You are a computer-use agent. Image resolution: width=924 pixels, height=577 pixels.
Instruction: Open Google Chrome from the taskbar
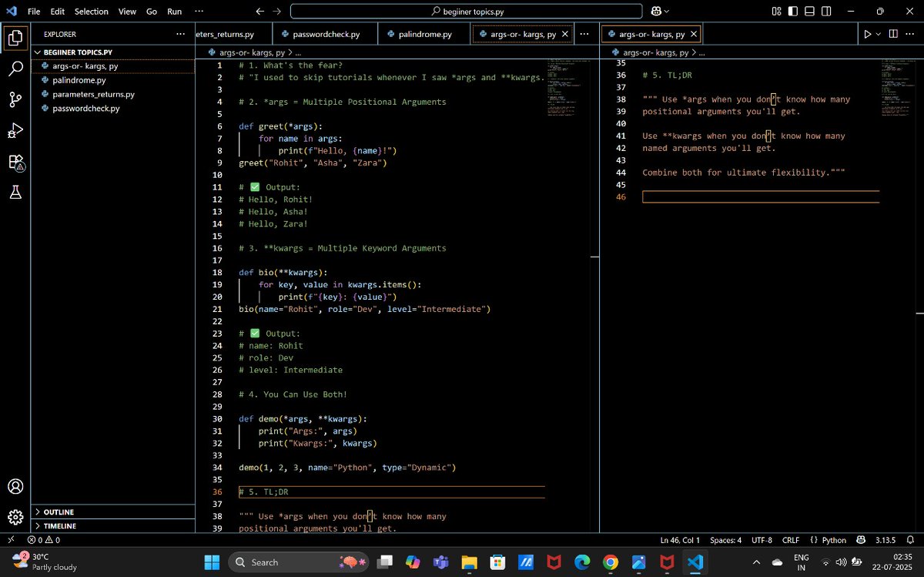tap(610, 562)
